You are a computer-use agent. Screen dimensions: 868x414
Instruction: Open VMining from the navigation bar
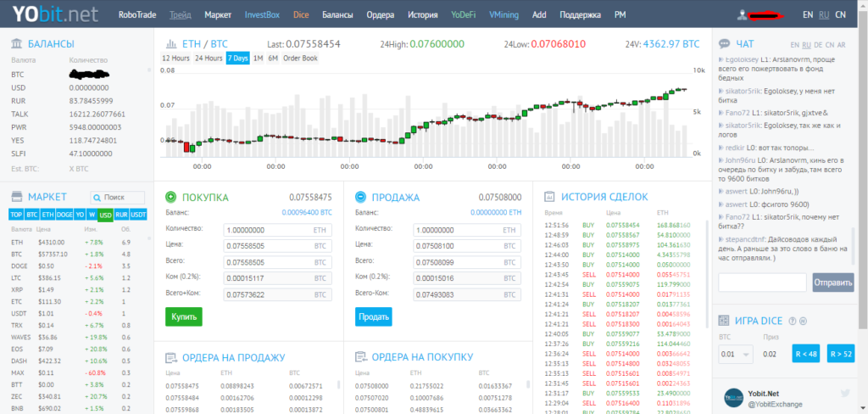pos(504,15)
